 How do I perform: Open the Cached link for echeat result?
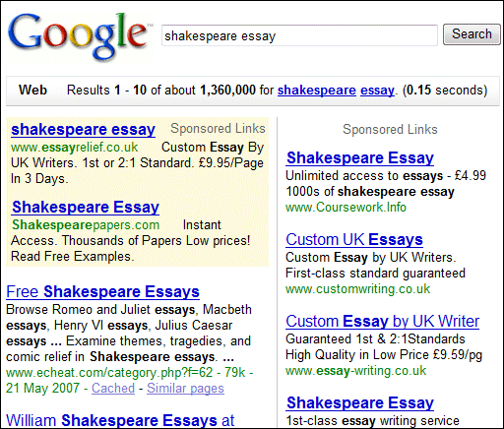click(x=113, y=389)
